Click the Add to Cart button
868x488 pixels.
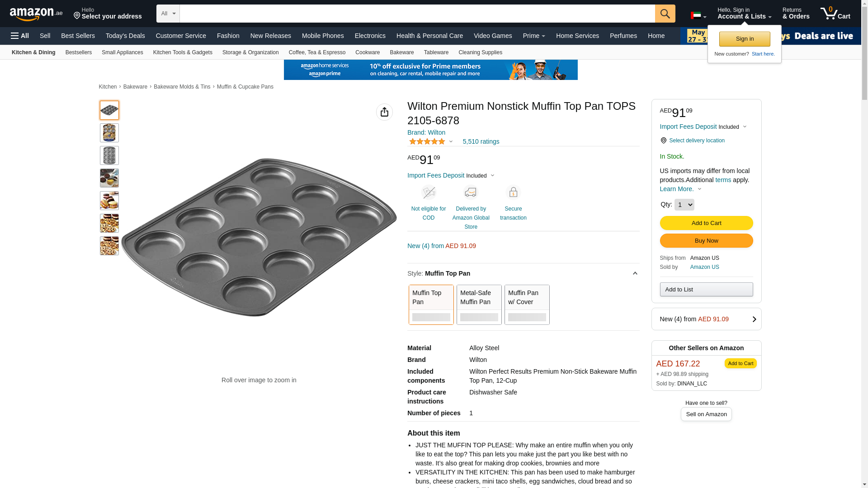(706, 223)
